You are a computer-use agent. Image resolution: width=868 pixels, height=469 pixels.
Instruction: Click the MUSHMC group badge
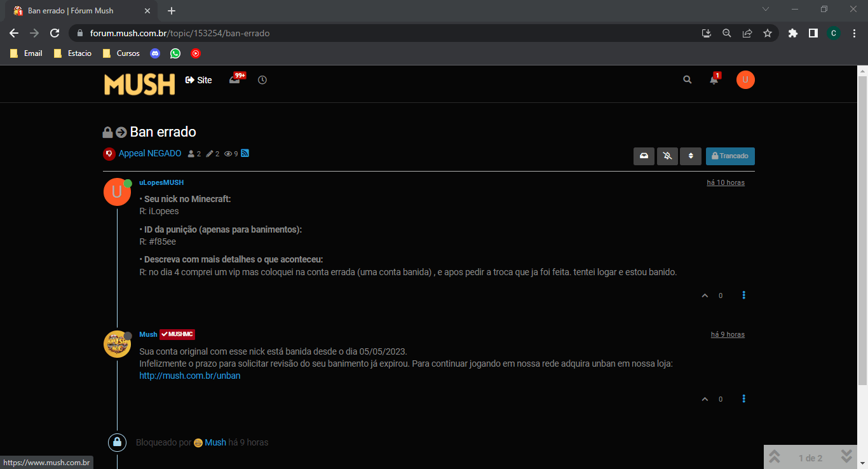coord(177,334)
